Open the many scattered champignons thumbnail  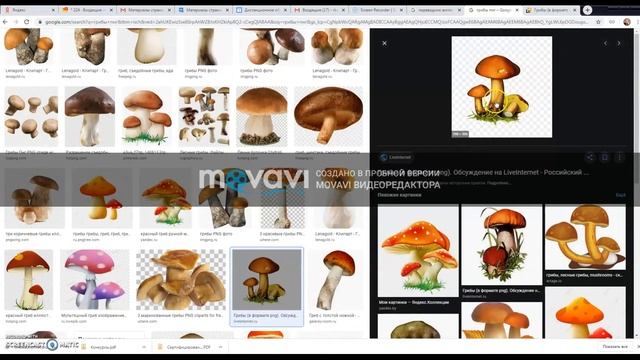click(31, 116)
